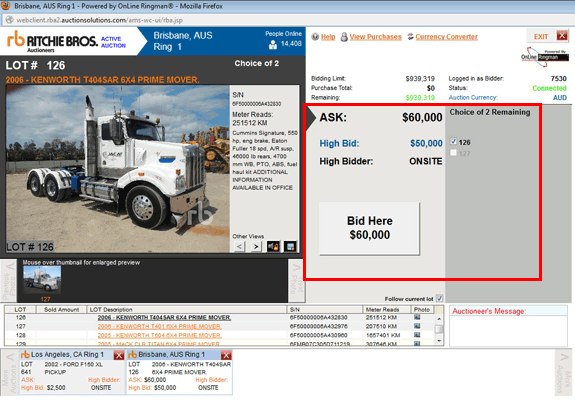Click the photo gallery icon under Other Views
The height and width of the screenshot is (401, 575).
tap(290, 246)
